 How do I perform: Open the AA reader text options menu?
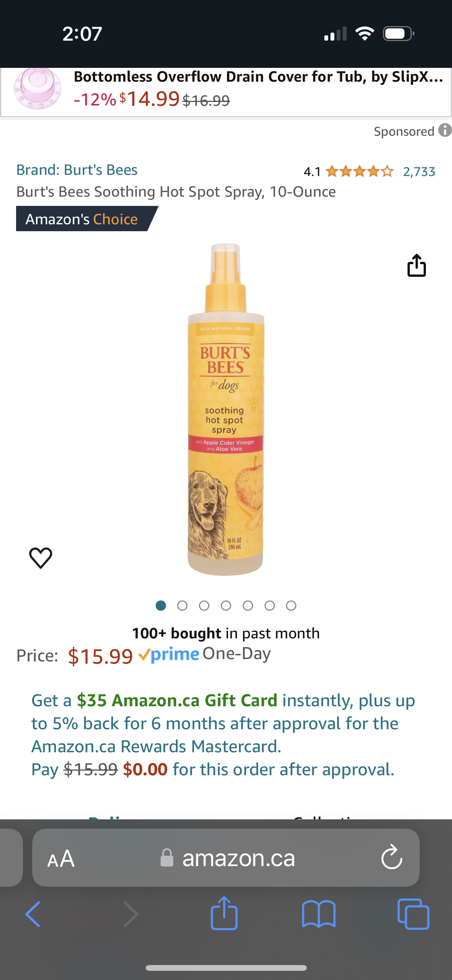click(61, 858)
